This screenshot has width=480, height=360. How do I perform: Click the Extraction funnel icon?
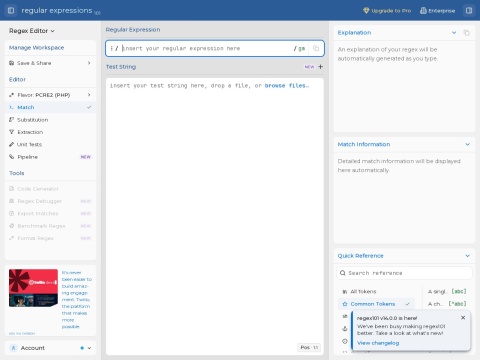click(x=11, y=132)
